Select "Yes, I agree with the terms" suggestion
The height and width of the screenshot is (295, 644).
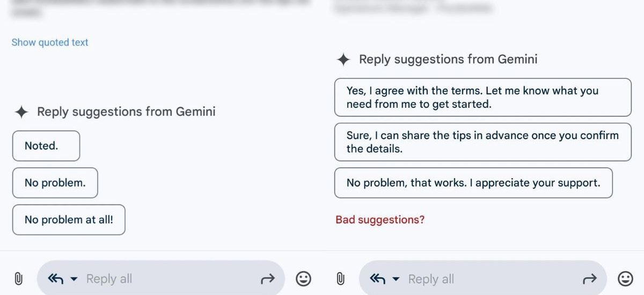(x=482, y=98)
